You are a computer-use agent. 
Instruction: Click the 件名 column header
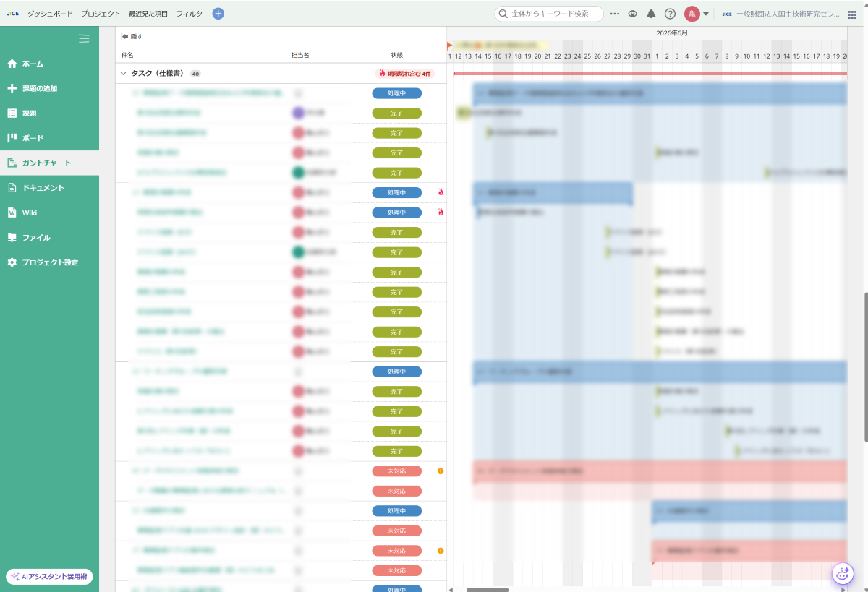[x=127, y=55]
